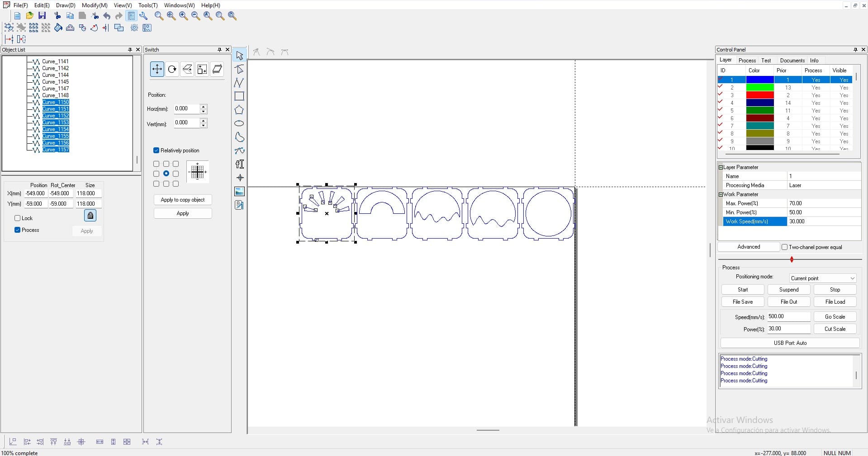
Task: Select Curve_1148 in the Object List
Action: point(55,95)
